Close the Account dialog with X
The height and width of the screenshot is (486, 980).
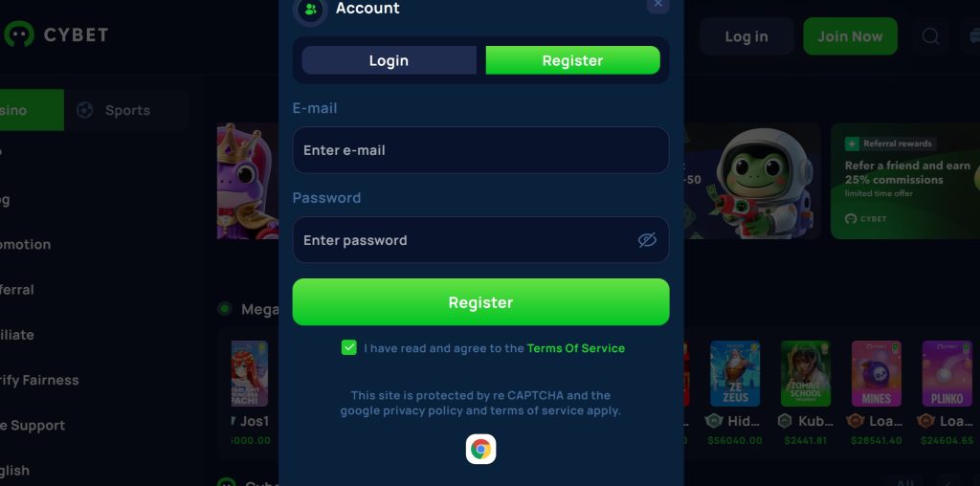658,4
